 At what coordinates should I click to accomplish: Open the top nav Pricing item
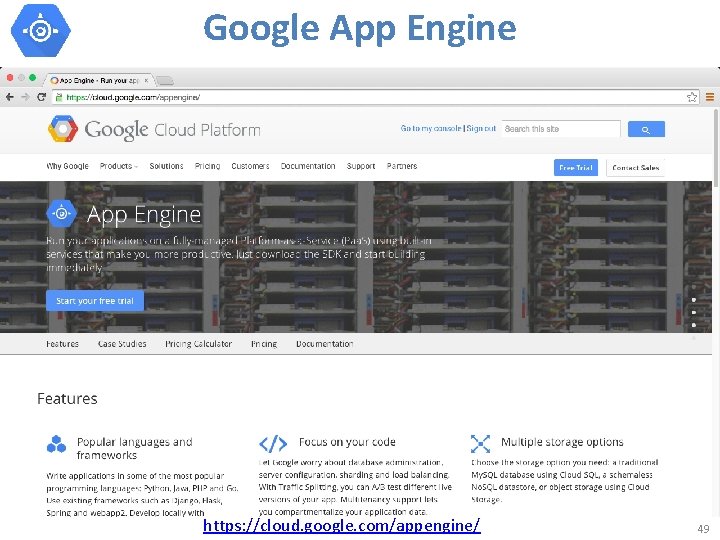(207, 166)
